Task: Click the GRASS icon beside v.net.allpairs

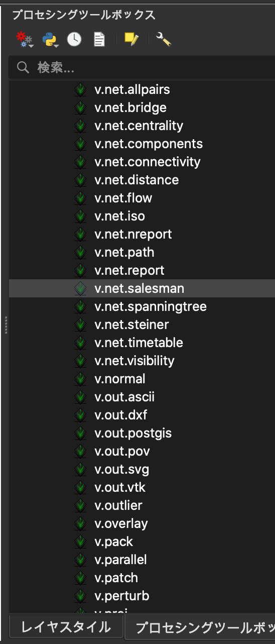Action: tap(80, 90)
